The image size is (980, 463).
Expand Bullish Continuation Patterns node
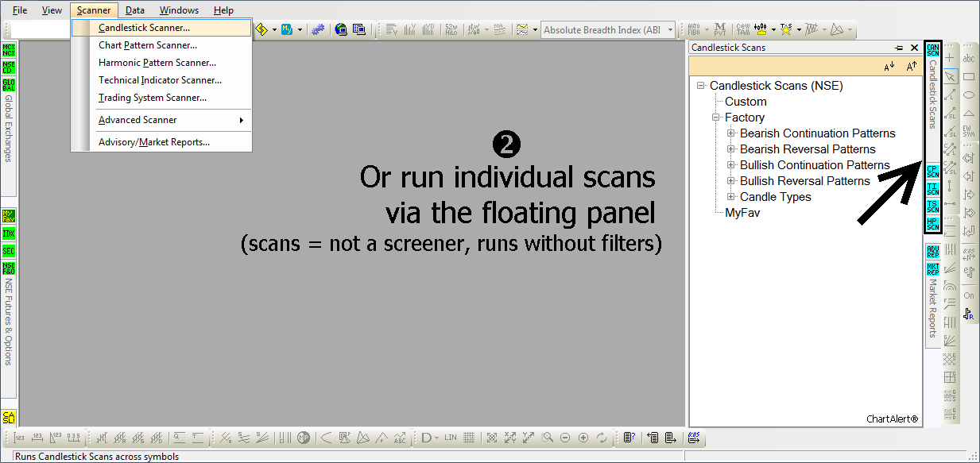pos(731,165)
